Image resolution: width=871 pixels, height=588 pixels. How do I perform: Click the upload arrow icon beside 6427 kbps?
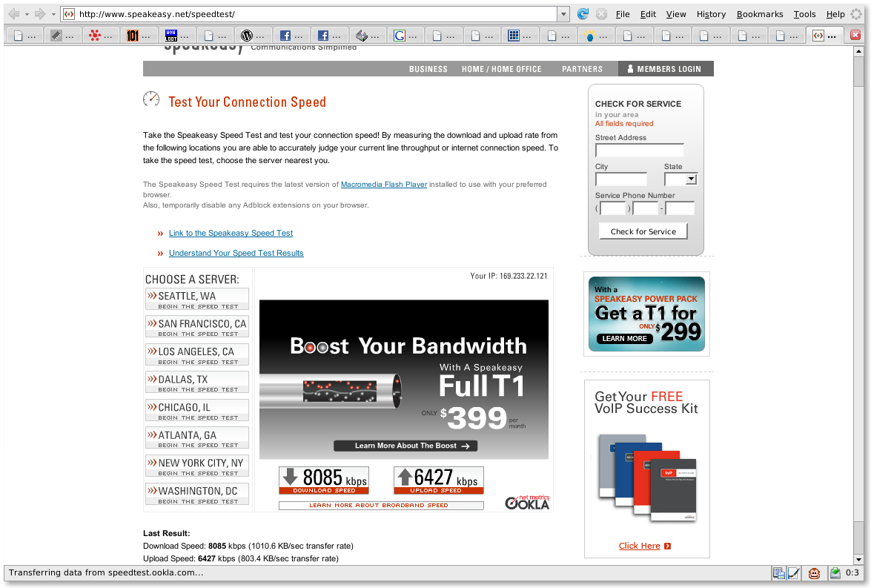pyautogui.click(x=405, y=477)
